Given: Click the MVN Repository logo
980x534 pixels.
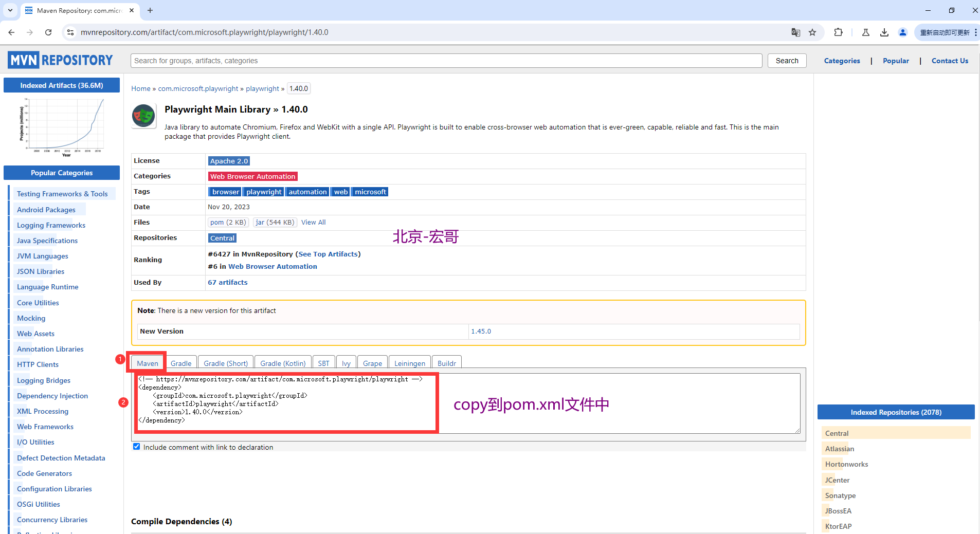Looking at the screenshot, I should pos(60,60).
